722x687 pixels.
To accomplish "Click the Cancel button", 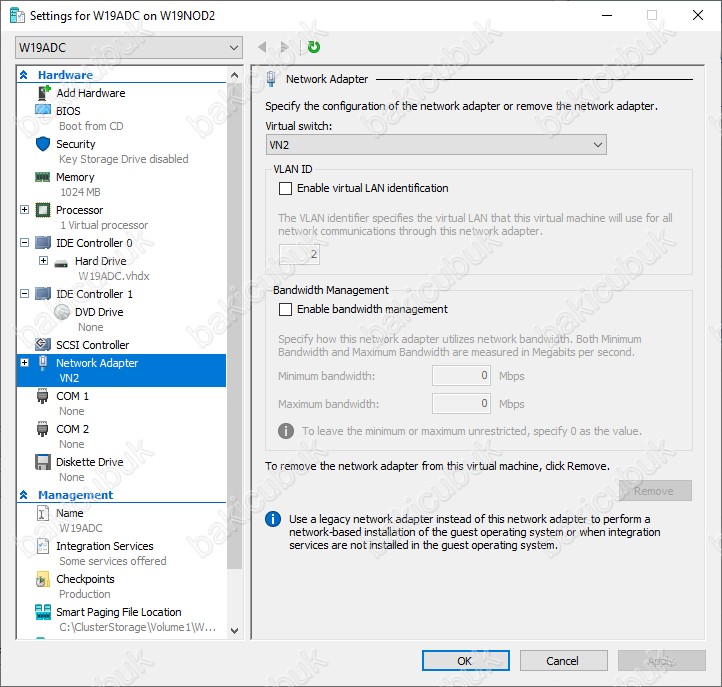I will click(x=564, y=661).
